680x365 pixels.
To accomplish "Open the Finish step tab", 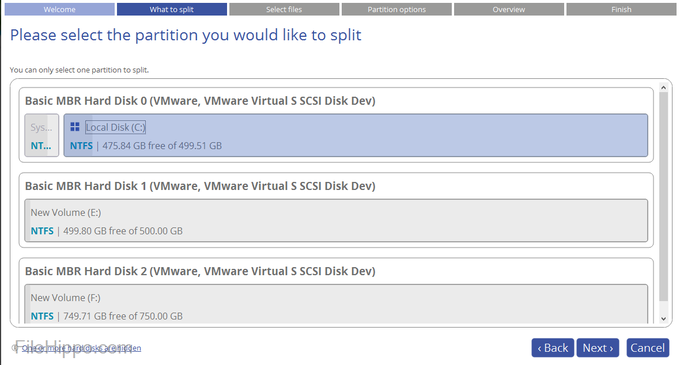I will (621, 9).
